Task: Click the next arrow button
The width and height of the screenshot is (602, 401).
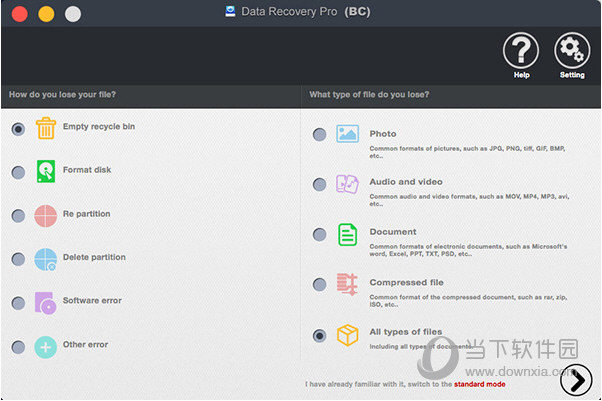Action: (576, 380)
